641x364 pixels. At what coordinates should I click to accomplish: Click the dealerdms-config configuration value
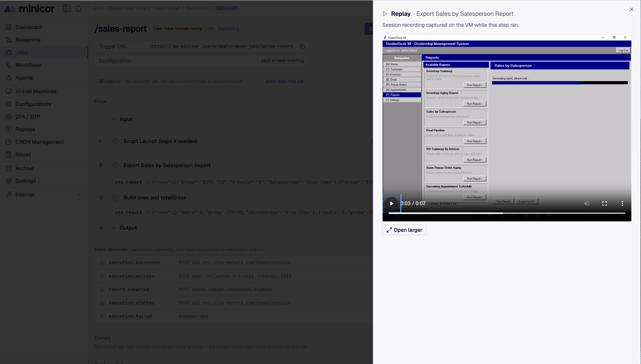282,61
